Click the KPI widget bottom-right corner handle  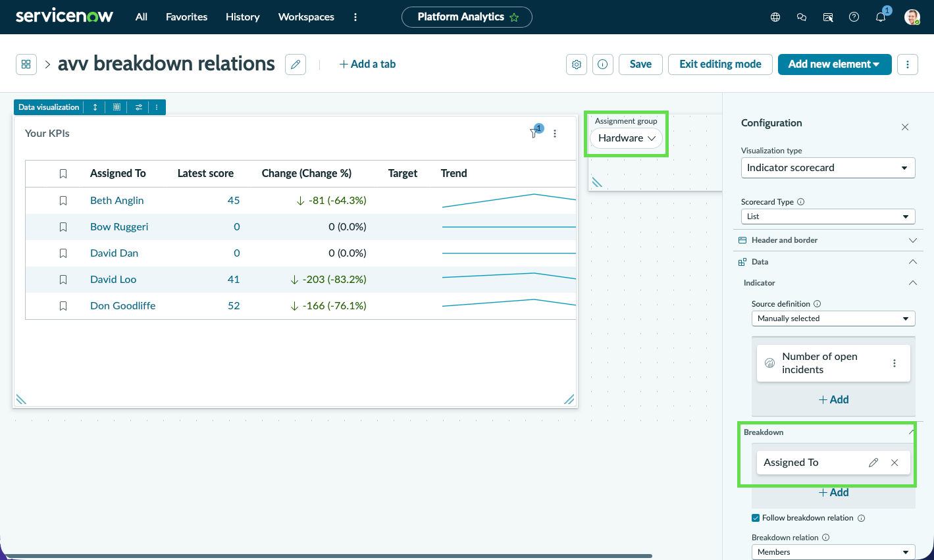coord(569,399)
